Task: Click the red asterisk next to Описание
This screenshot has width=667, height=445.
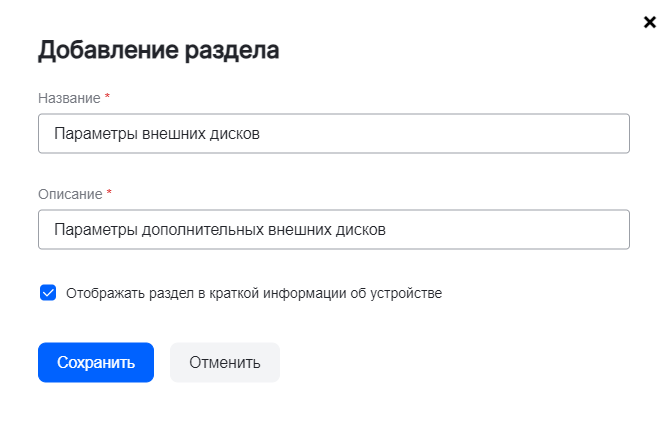Action: pos(110,192)
